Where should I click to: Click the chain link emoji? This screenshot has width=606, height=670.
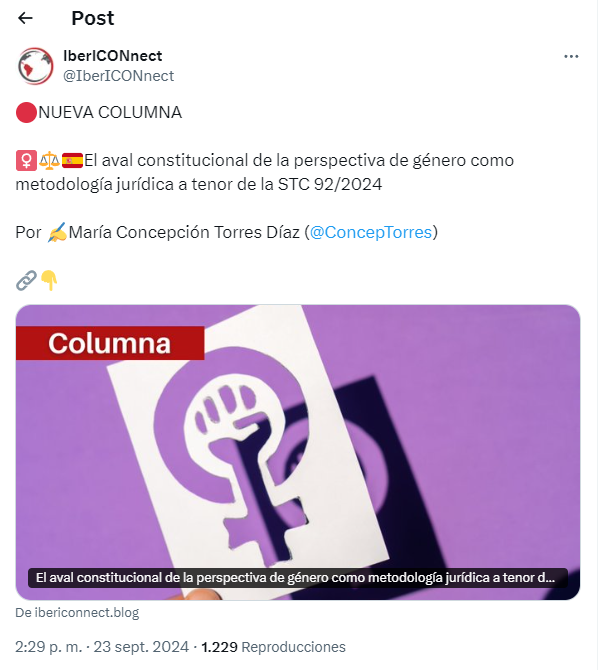point(26,281)
